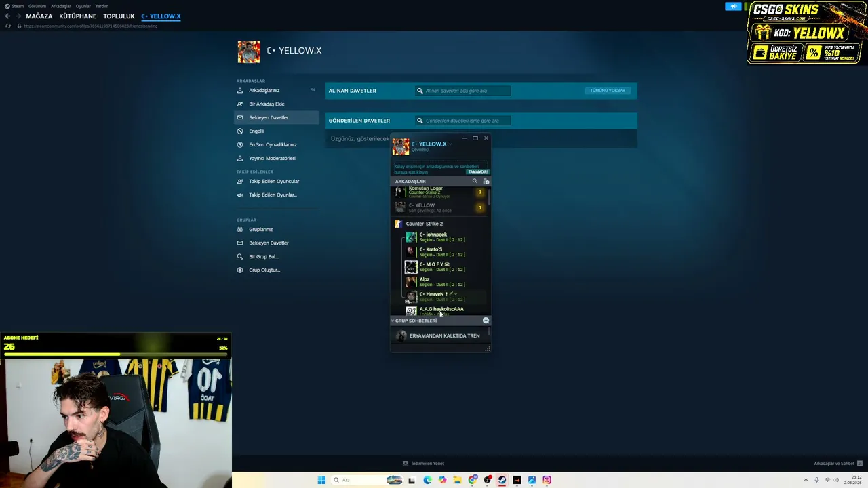This screenshot has height=488, width=868.
Task: Click the broadcast icon in the top bar
Action: click(733, 6)
